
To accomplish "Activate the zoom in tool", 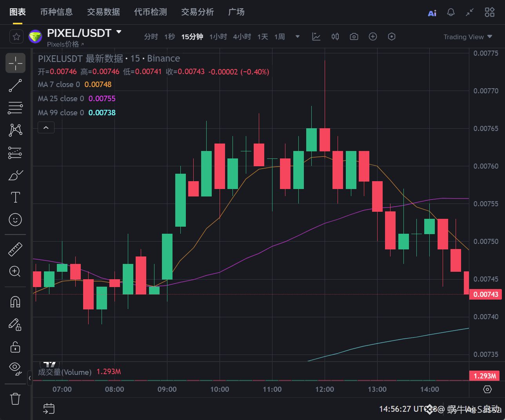I will (15, 271).
